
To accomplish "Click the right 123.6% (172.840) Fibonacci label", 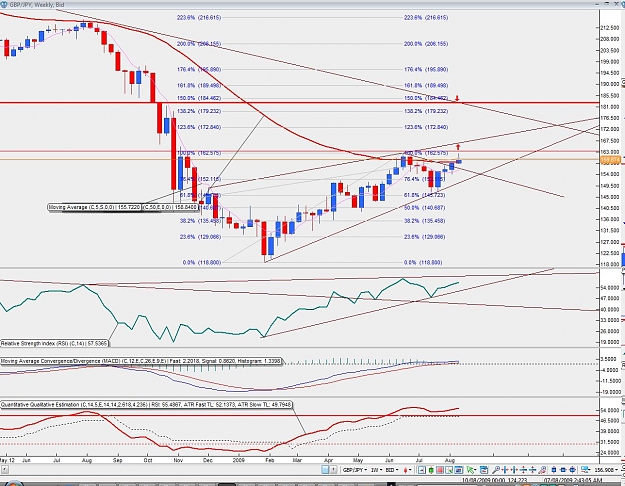I will [x=426, y=127].
